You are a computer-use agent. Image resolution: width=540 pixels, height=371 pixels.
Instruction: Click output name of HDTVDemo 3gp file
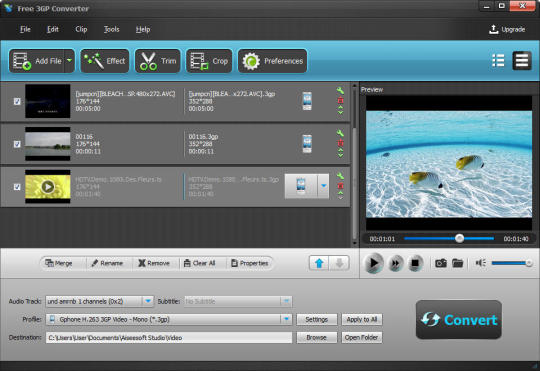(x=233, y=179)
